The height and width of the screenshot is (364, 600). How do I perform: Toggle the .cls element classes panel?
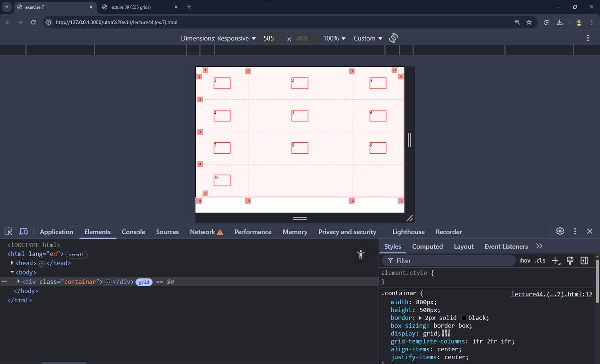pyautogui.click(x=540, y=261)
